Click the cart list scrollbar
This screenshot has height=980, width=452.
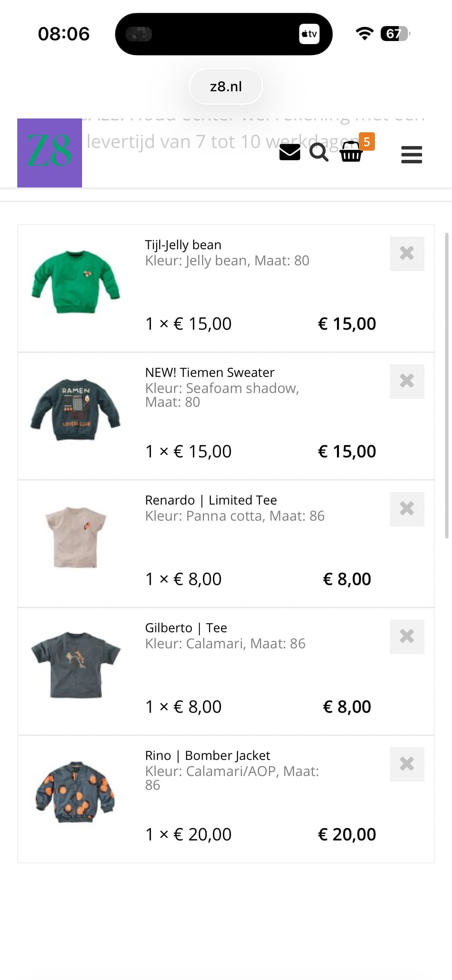[x=447, y=385]
